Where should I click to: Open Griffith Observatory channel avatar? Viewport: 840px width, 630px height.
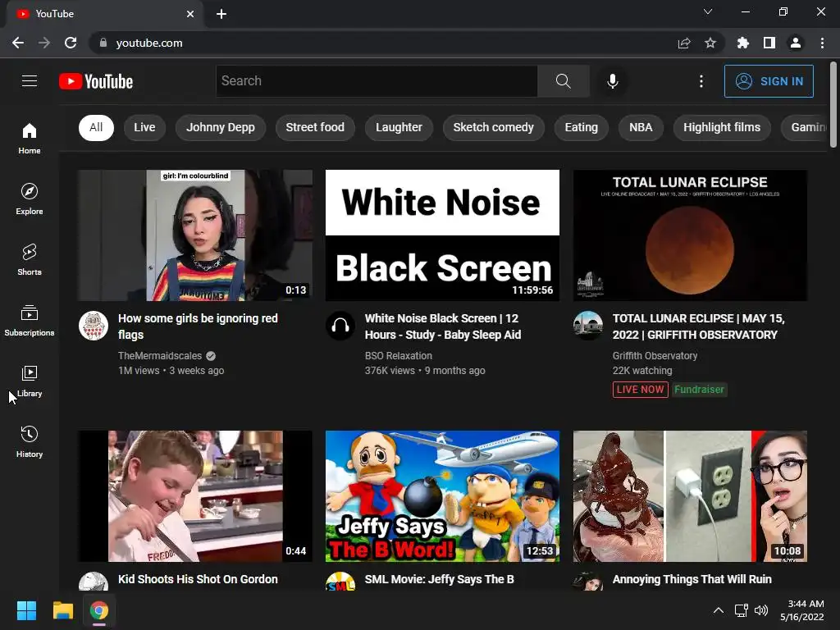click(x=587, y=326)
